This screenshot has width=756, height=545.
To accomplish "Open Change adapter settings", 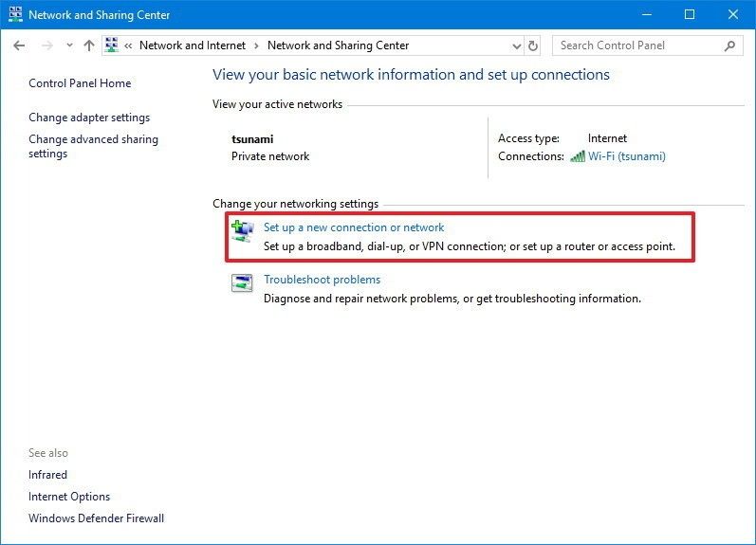I will pyautogui.click(x=89, y=118).
